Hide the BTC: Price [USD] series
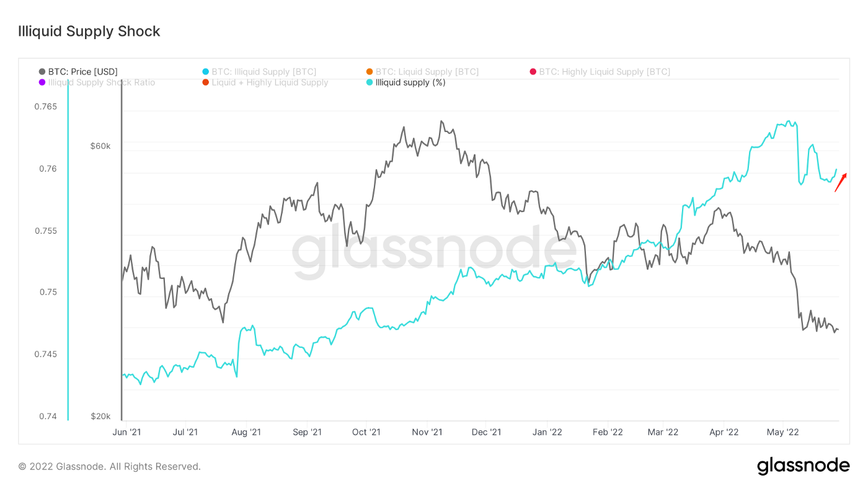 tap(82, 72)
